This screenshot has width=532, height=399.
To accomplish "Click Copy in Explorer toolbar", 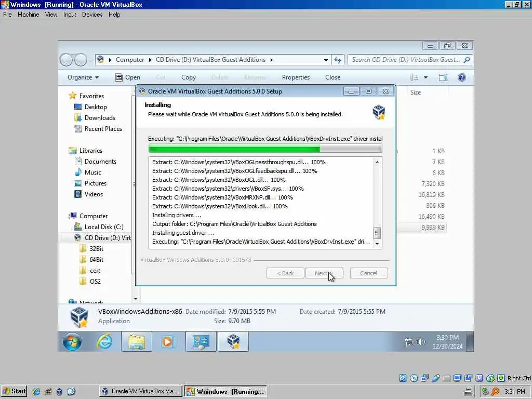I will 188,77.
